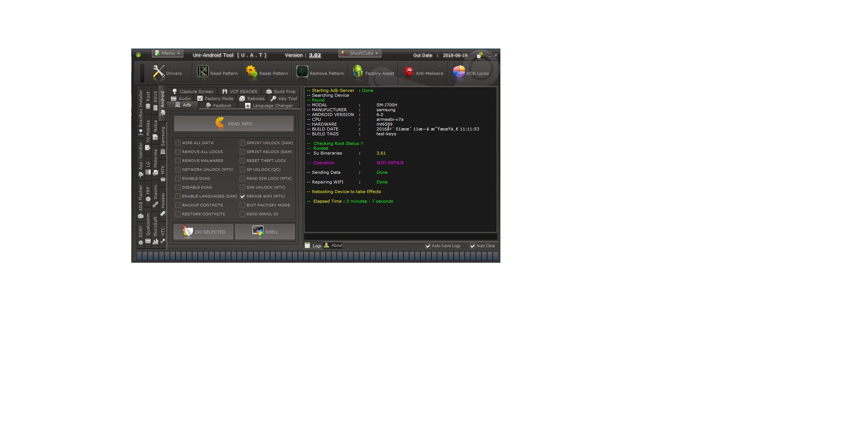Screen dimensions: 868x441
Task: Disable the Auto Clear checkbox
Action: coord(473,246)
